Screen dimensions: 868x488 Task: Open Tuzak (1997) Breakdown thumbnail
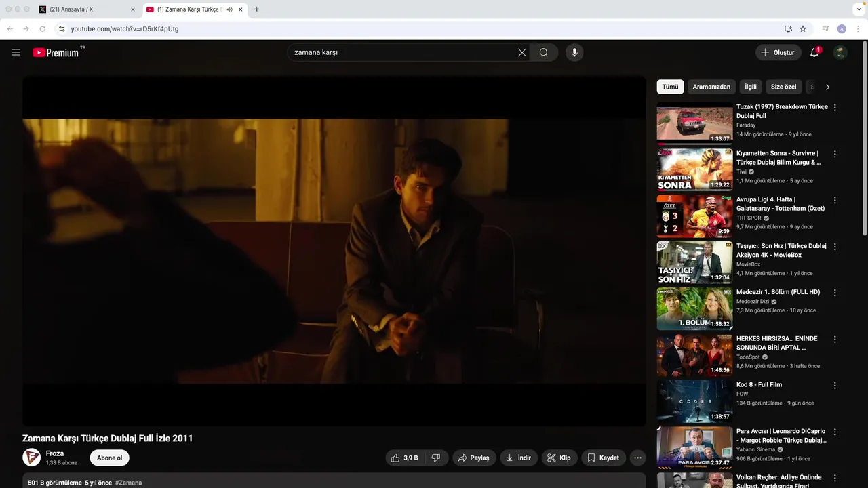tap(694, 123)
